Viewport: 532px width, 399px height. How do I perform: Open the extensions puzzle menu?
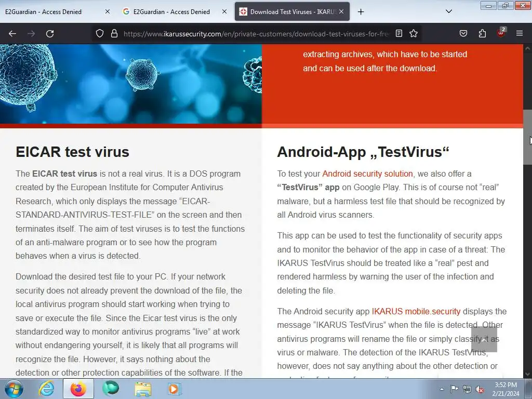point(482,33)
